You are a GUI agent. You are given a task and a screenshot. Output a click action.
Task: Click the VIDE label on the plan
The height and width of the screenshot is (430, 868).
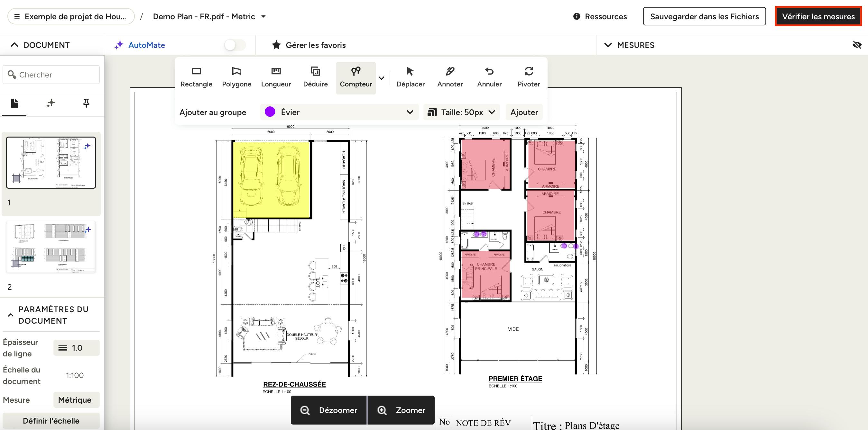(x=513, y=329)
